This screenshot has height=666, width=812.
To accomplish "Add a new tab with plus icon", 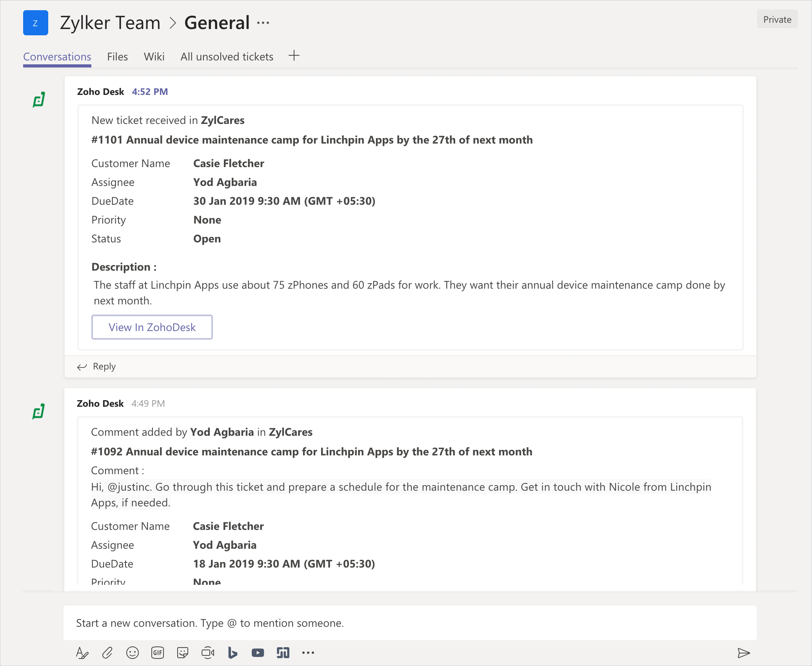I will [294, 56].
